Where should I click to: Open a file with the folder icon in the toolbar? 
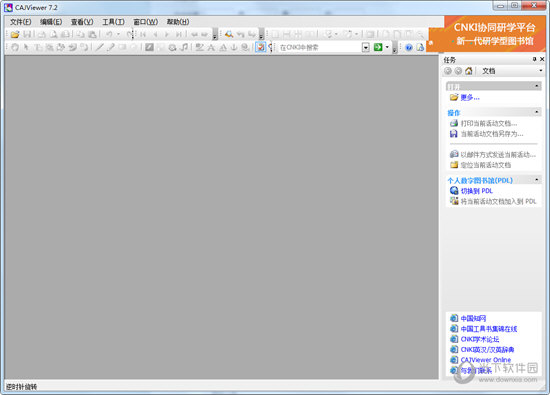(15, 34)
